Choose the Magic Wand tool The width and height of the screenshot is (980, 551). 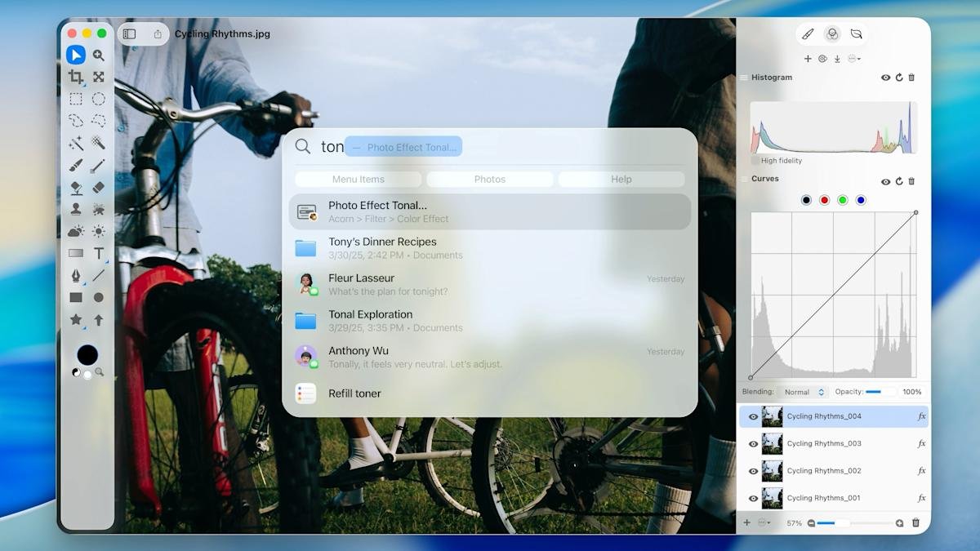click(x=75, y=143)
